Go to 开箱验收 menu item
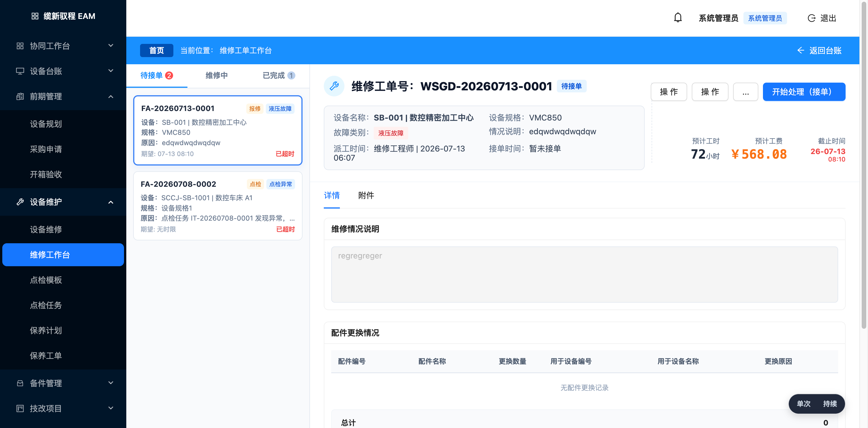Viewport: 868px width, 428px height. coord(63,174)
